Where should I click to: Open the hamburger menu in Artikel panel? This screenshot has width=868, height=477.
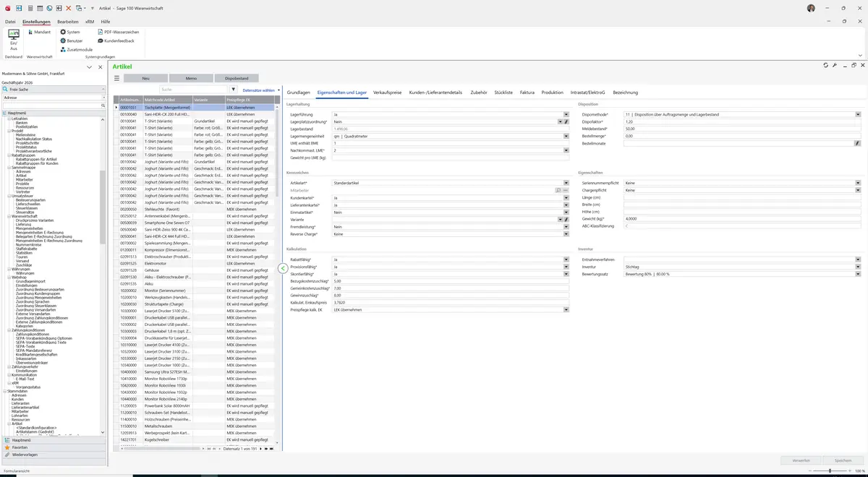(116, 78)
